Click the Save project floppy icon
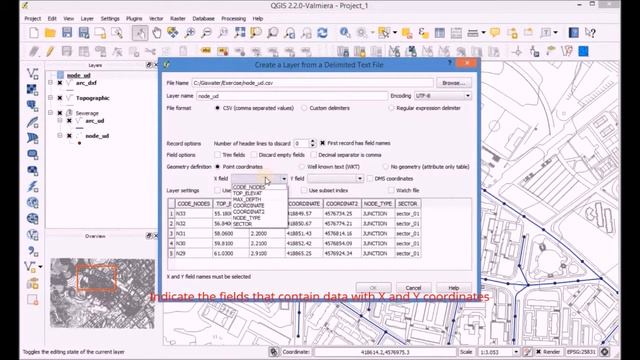Viewport: 640px width, 360px height. coord(67,33)
